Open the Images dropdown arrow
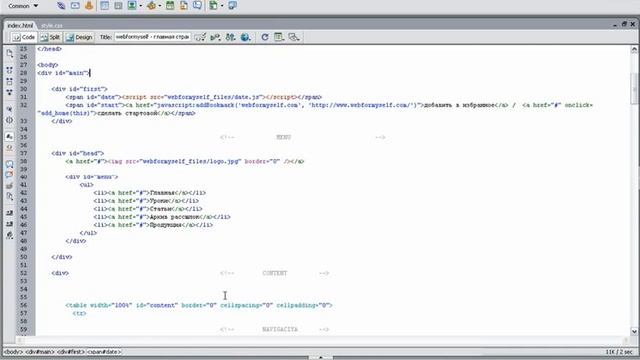The height and width of the screenshot is (360, 640). 141,6
